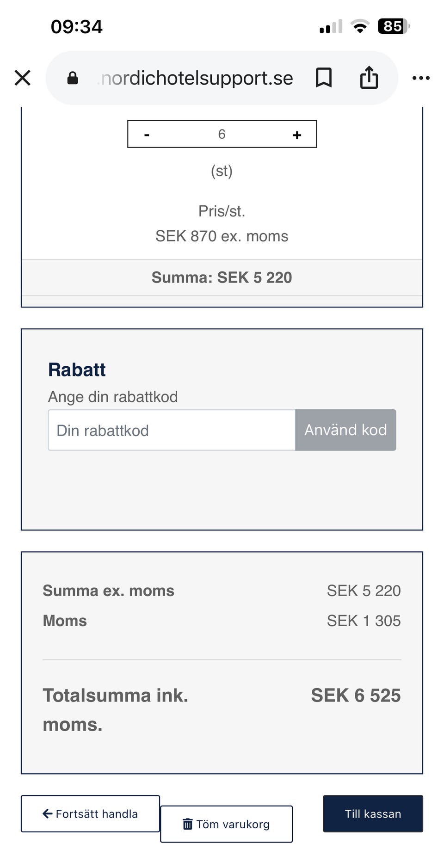Tap the battery indicator showing 85
This screenshot has width=444, height=868.
(394, 26)
